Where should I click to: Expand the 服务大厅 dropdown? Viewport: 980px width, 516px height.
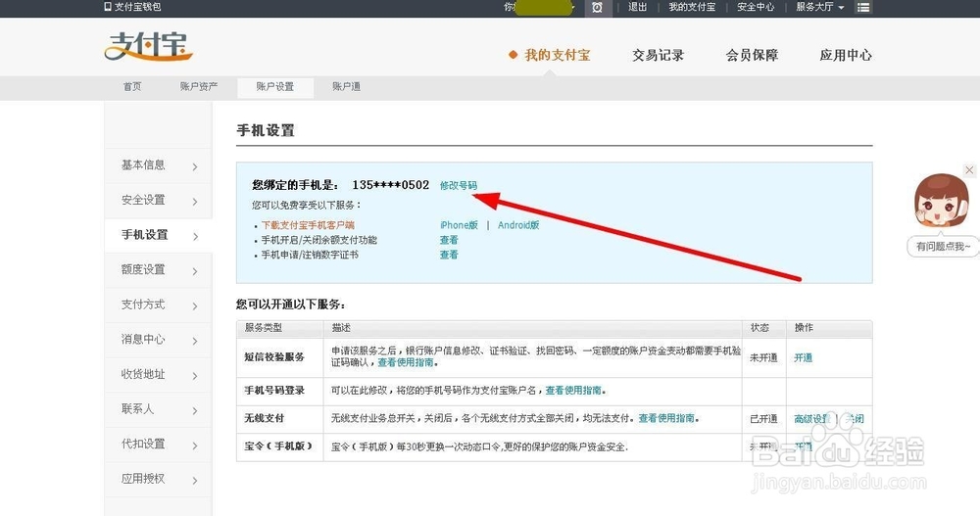click(x=820, y=7)
